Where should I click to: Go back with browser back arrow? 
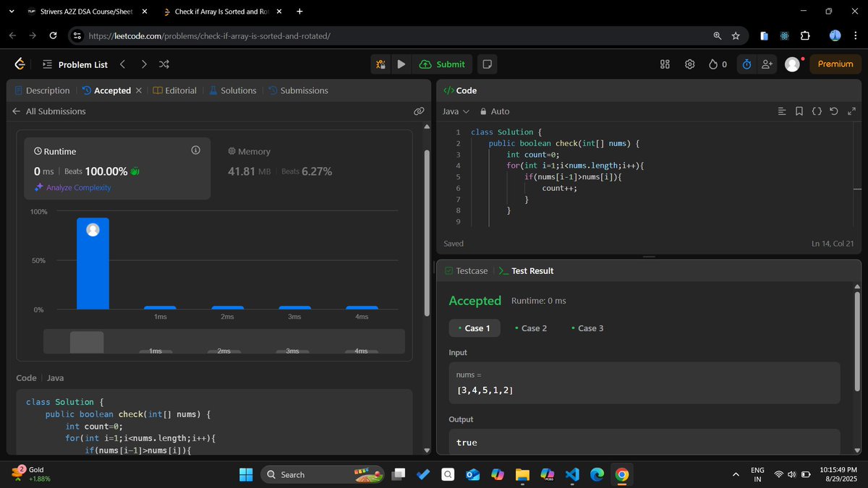[x=12, y=35]
